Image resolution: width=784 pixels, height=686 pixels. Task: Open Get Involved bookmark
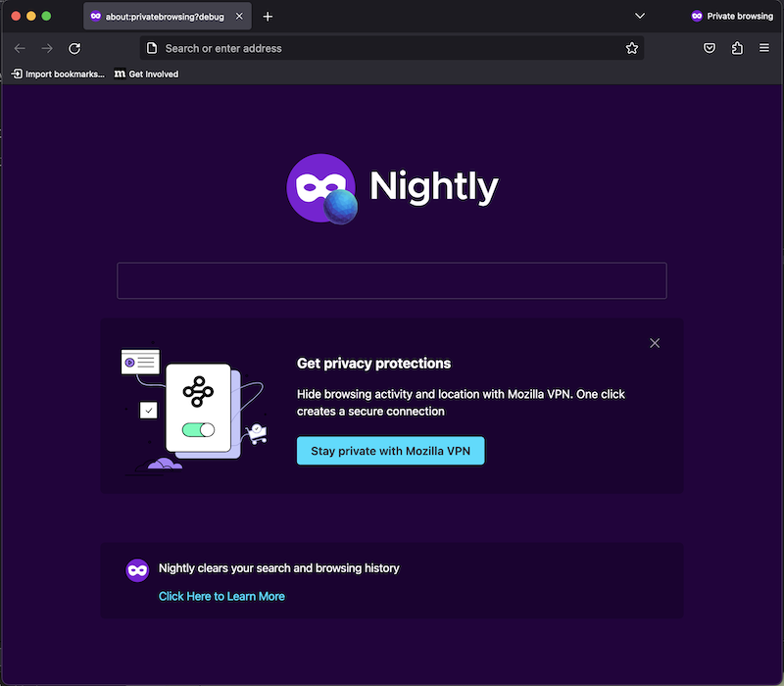pyautogui.click(x=147, y=73)
